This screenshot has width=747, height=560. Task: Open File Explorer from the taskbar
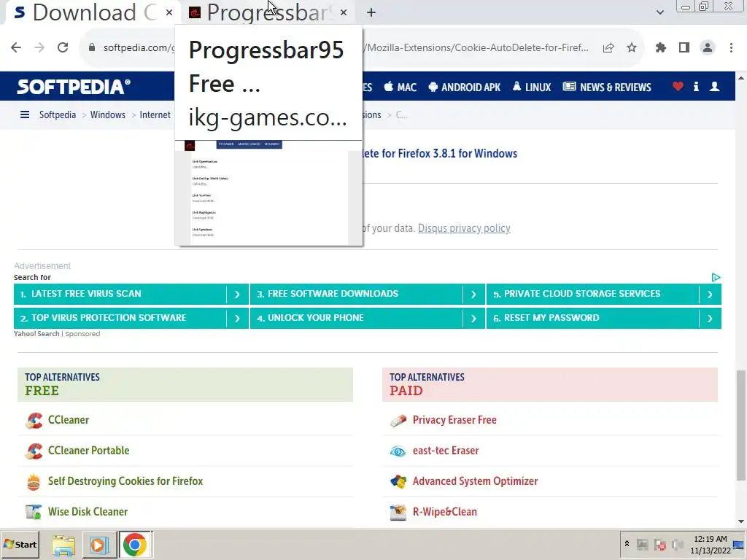pos(63,545)
